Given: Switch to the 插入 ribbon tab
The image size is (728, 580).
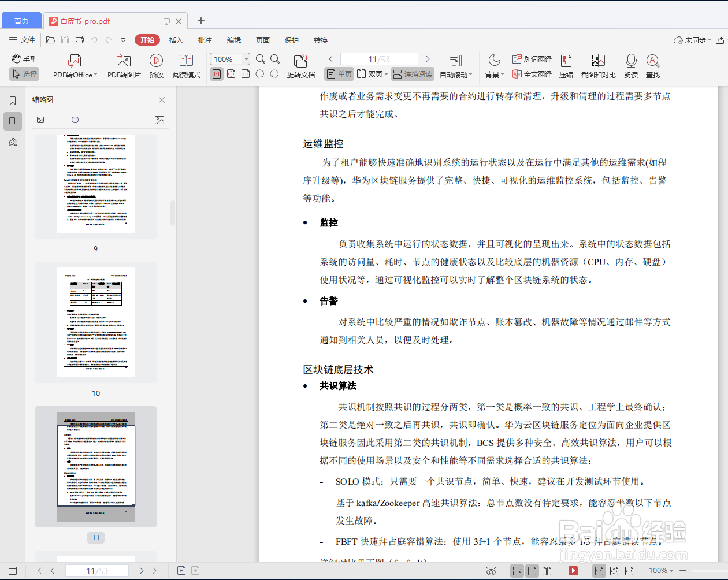Looking at the screenshot, I should (176, 40).
